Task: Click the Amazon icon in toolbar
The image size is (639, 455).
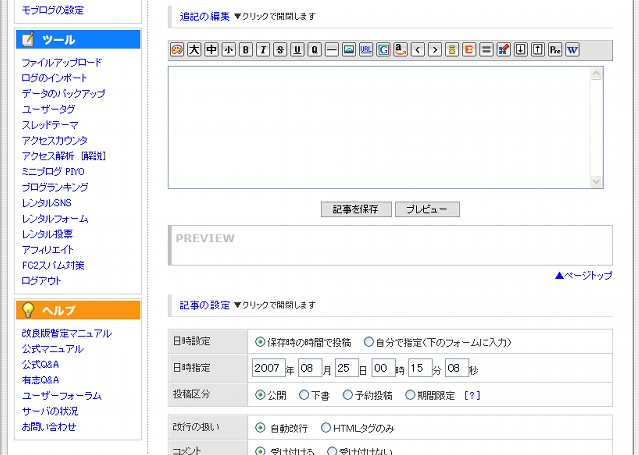Action: 400,50
